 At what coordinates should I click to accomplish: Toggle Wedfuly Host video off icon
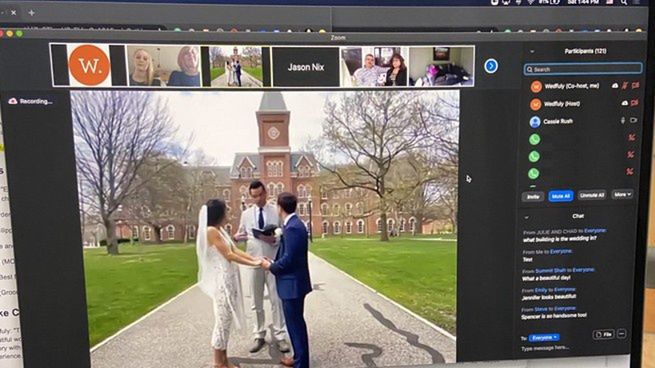click(635, 103)
